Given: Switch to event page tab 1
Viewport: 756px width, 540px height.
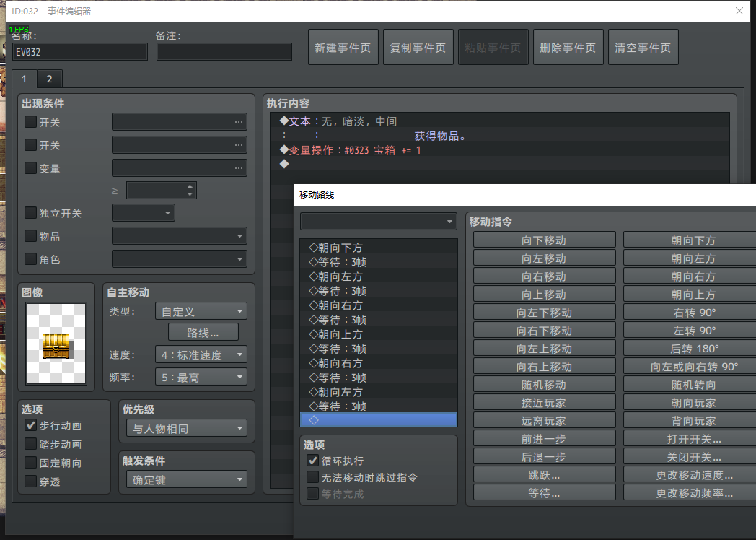Looking at the screenshot, I should point(24,79).
